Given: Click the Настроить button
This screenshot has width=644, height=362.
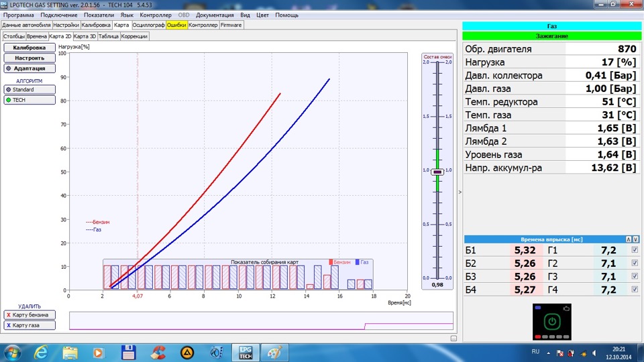Looking at the screenshot, I should coord(30,58).
